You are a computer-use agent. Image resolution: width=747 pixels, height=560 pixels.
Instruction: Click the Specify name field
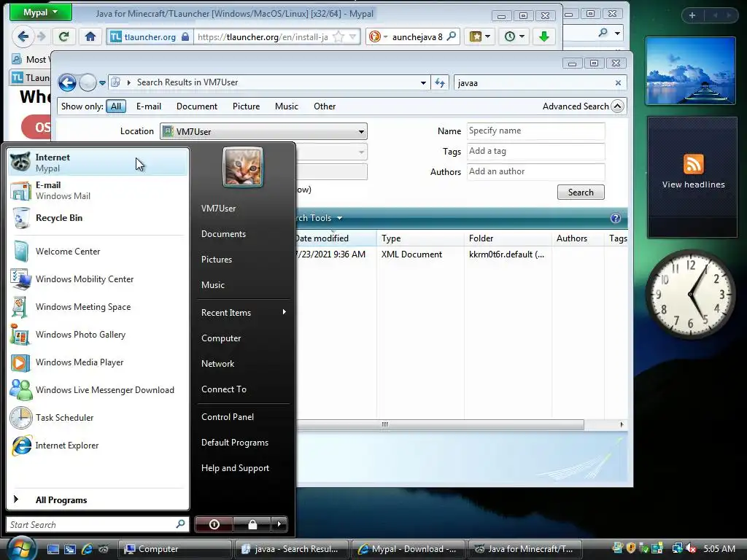[536, 131]
